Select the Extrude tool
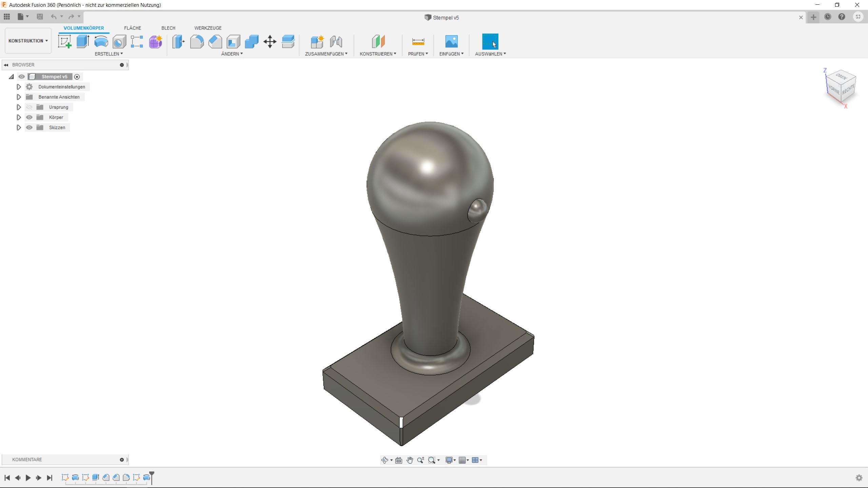The image size is (868, 488). pos(83,42)
